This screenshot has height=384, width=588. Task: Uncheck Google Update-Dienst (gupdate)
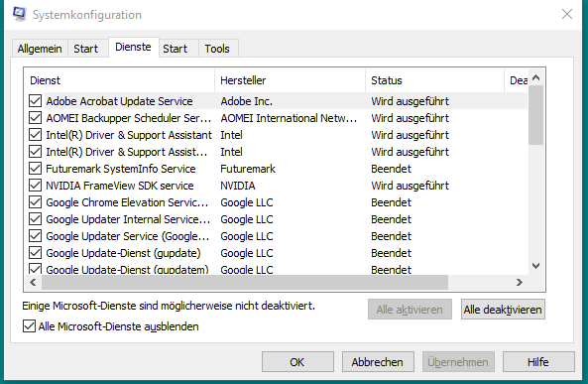[x=36, y=253]
